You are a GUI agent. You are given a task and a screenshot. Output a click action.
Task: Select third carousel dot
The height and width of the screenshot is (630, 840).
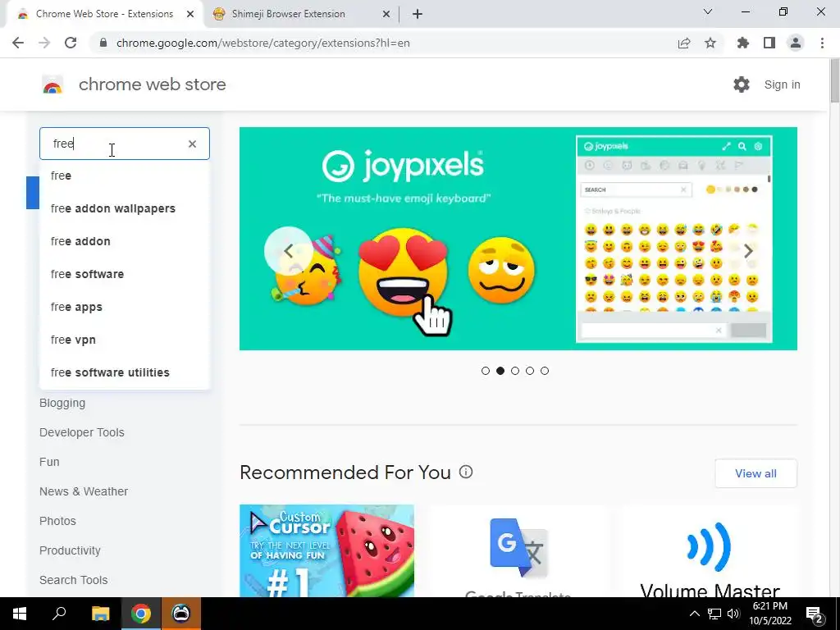pyautogui.click(x=515, y=371)
